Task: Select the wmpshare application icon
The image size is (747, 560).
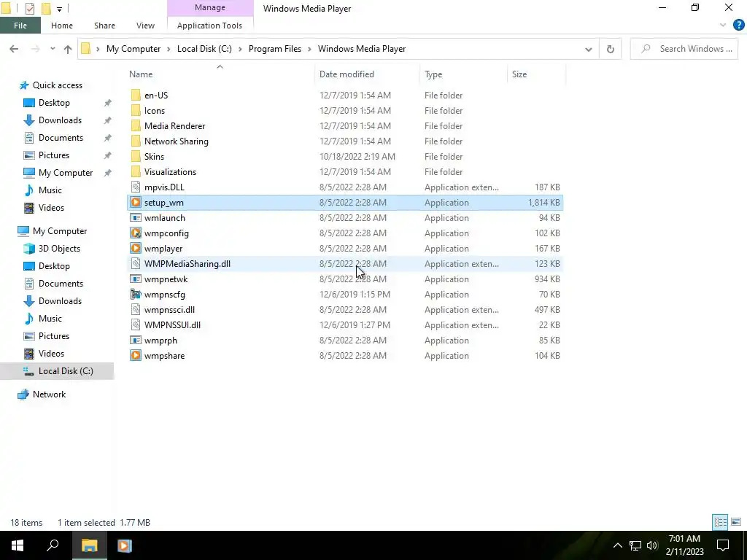Action: (x=136, y=355)
